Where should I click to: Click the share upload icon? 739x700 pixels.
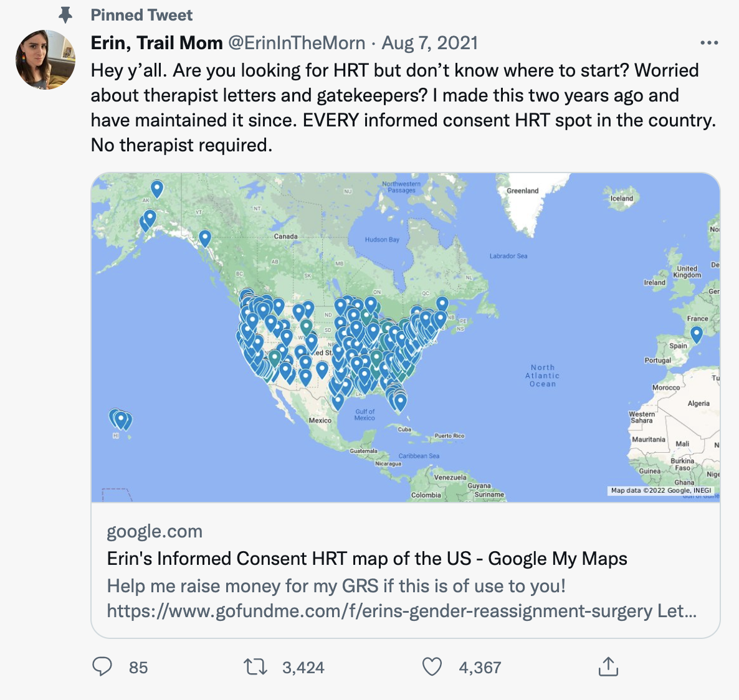[608, 667]
